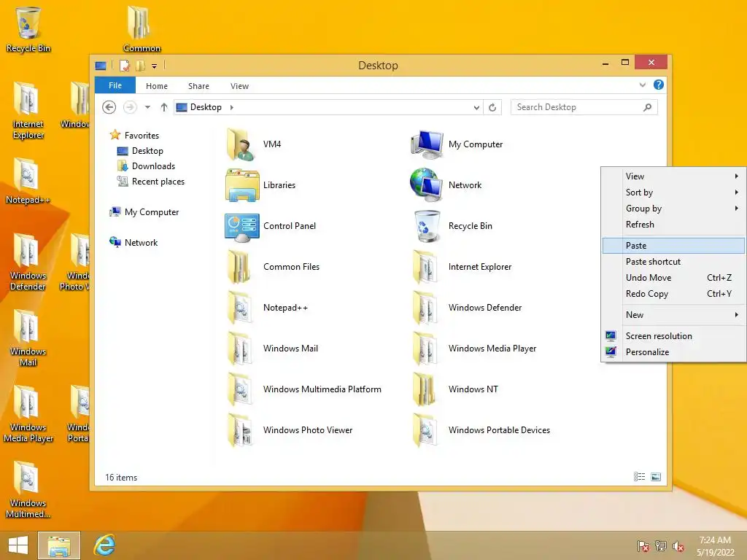
Task: Select the Internet Explorer folder in Explorer window
Action: pyautogui.click(x=427, y=267)
